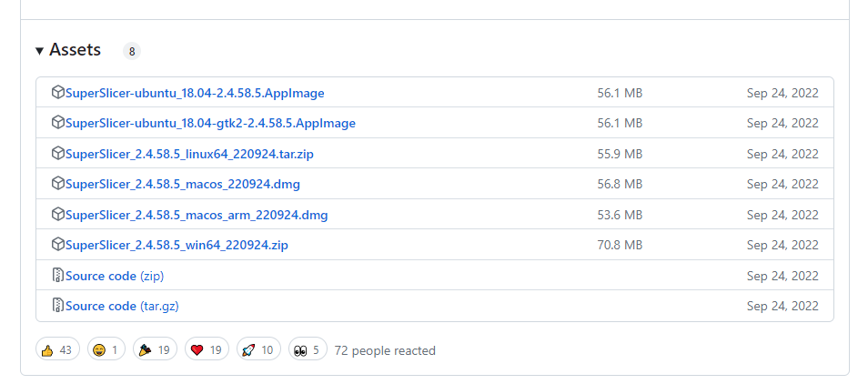
Task: Download the macos_arm dmg file
Action: pos(197,215)
